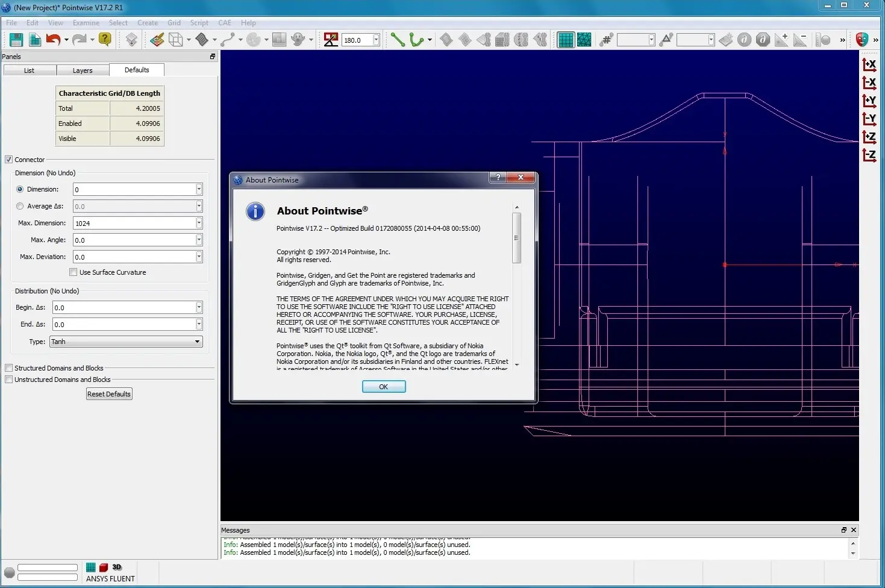
Task: Click the triangle spacing icon
Action: pyautogui.click(x=666, y=40)
